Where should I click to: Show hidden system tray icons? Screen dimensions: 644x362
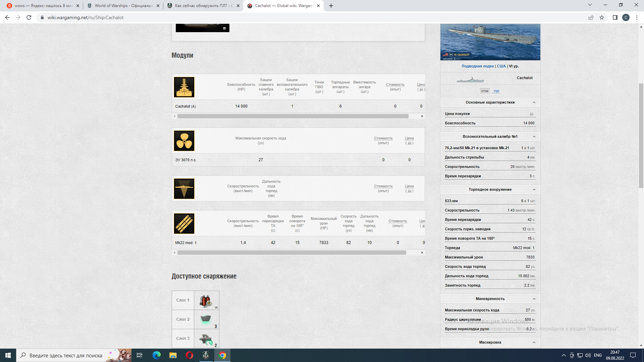point(563,355)
